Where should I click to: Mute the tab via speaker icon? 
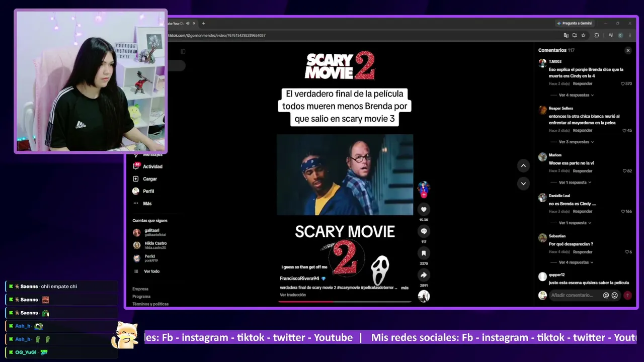[188, 23]
